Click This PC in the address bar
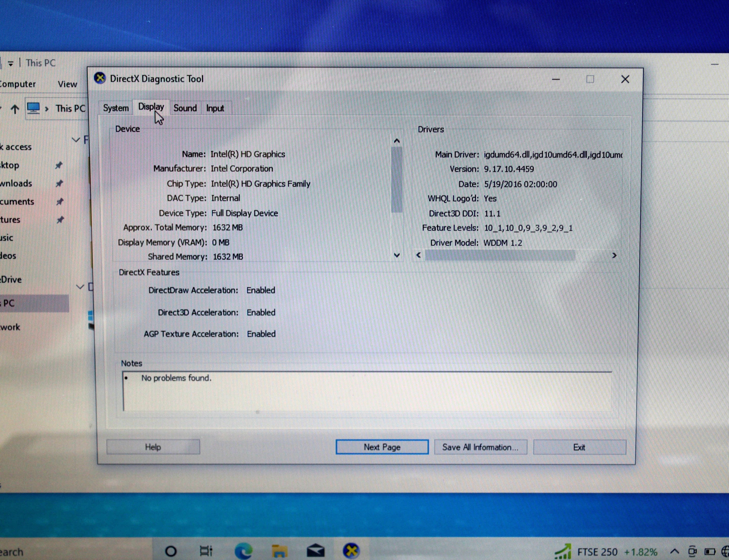This screenshot has height=560, width=729. pos(71,108)
